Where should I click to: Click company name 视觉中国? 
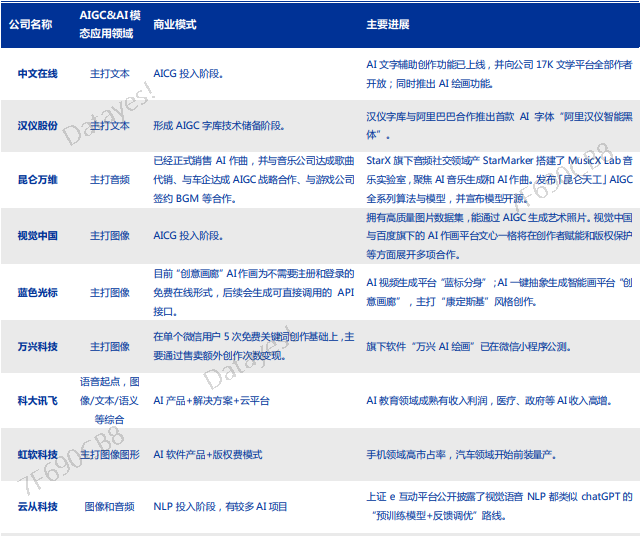tap(37, 236)
